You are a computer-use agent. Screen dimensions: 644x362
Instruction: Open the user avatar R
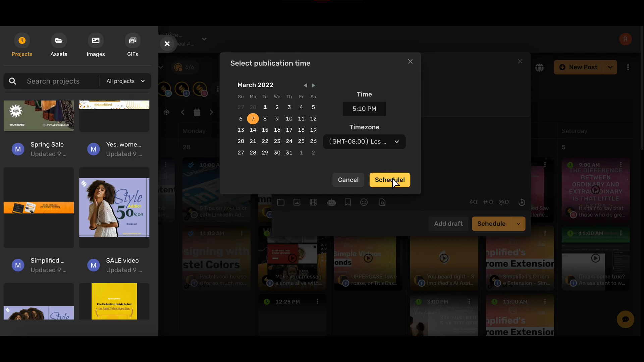tap(626, 39)
